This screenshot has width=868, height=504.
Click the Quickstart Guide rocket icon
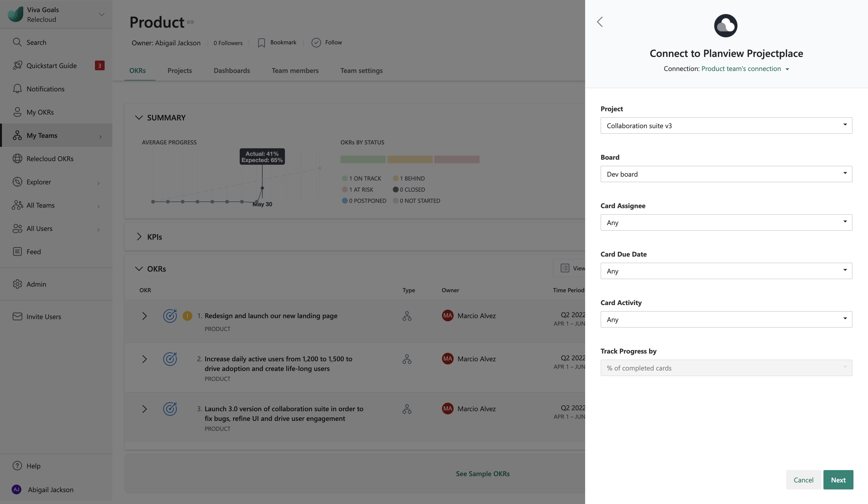pos(17,65)
